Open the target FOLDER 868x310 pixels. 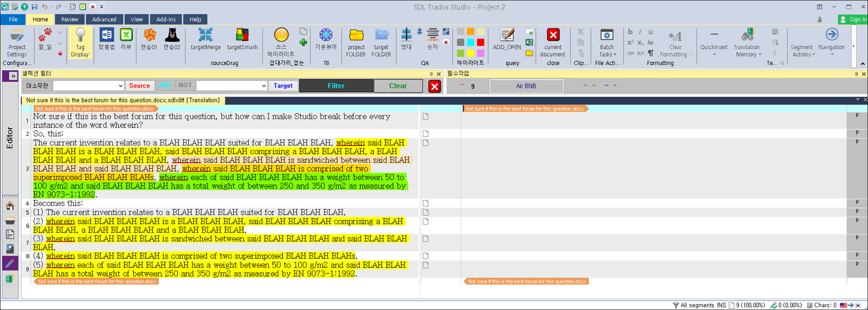(381, 43)
